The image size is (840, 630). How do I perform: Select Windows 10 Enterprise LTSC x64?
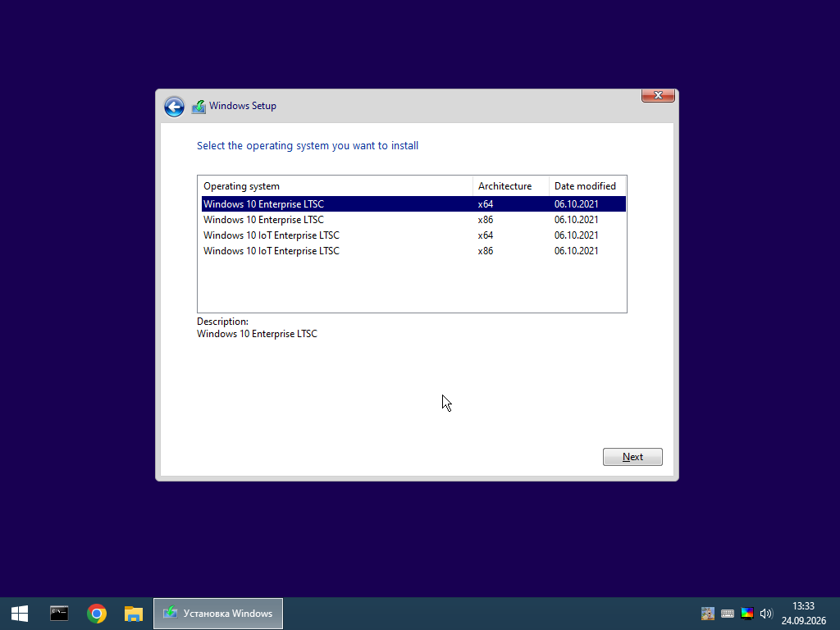(x=413, y=204)
